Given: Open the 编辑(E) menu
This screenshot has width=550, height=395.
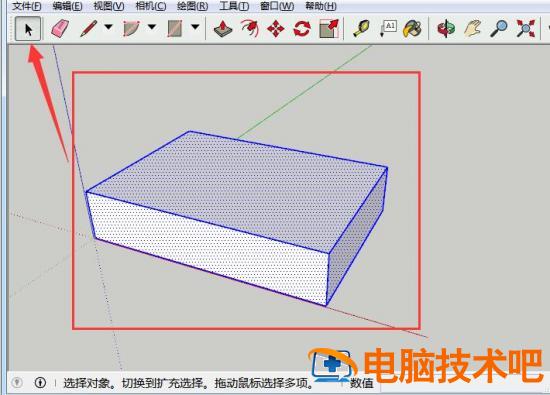Looking at the screenshot, I should point(67,6).
